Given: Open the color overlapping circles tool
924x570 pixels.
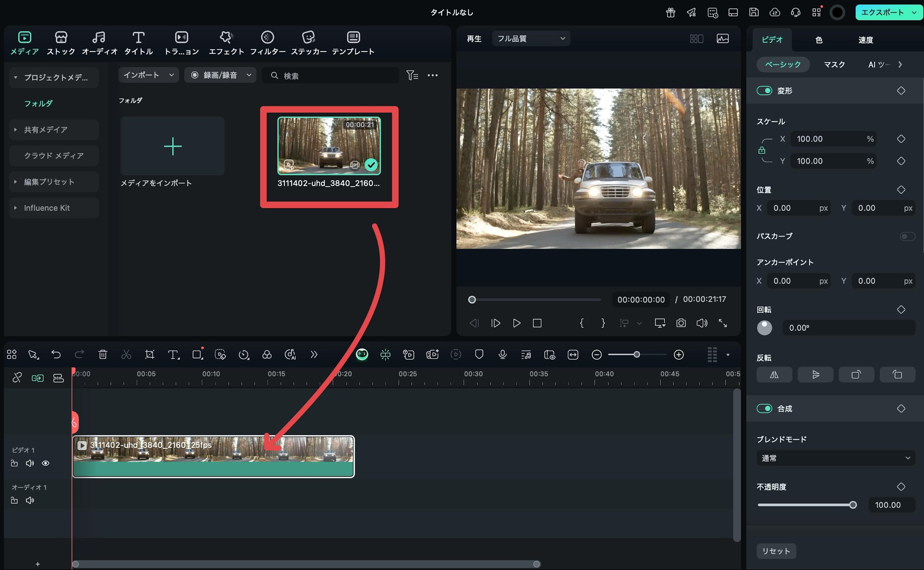Looking at the screenshot, I should point(267,354).
